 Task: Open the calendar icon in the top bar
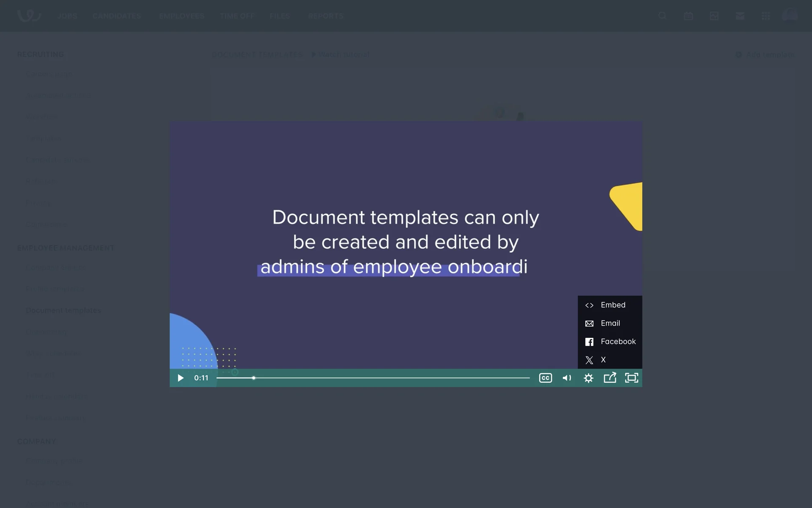[688, 16]
